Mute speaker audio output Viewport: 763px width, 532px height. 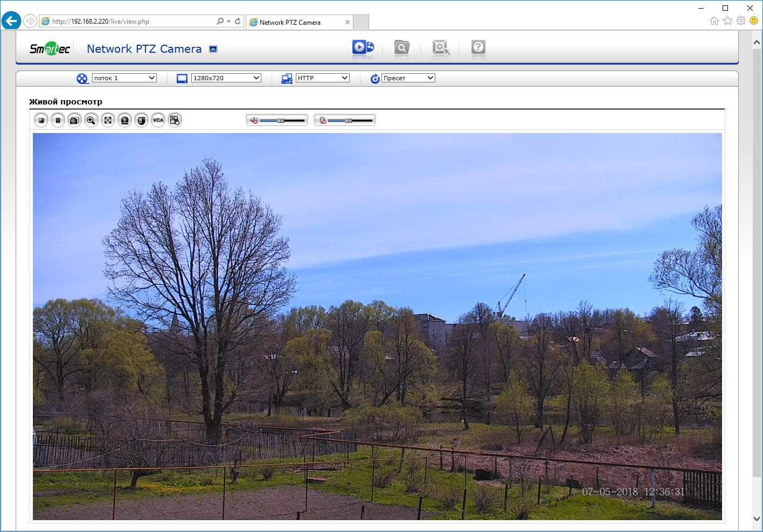click(254, 121)
